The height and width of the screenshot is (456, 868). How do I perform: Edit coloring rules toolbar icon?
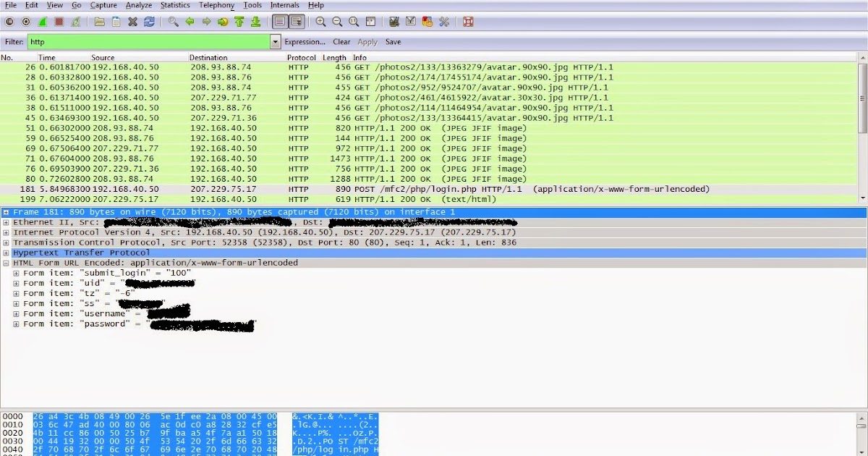tap(427, 22)
